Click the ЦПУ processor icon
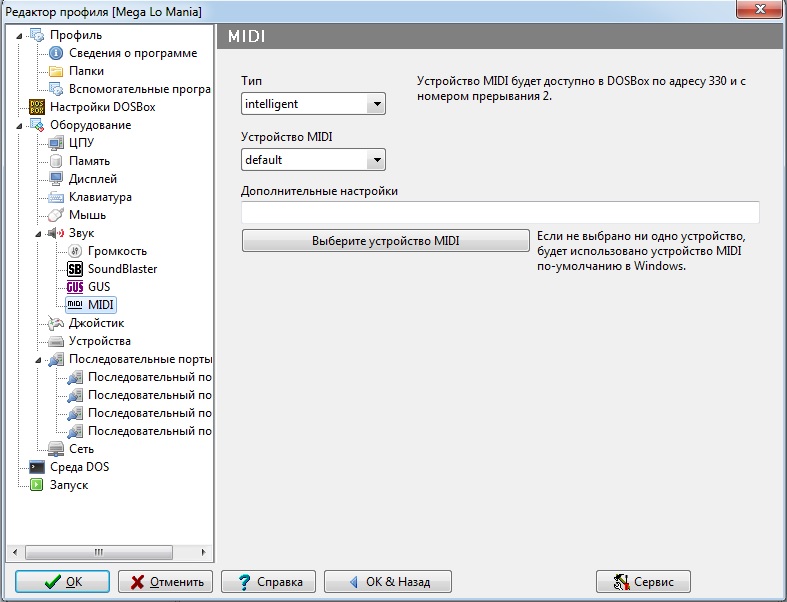The height and width of the screenshot is (602, 787). [x=56, y=143]
